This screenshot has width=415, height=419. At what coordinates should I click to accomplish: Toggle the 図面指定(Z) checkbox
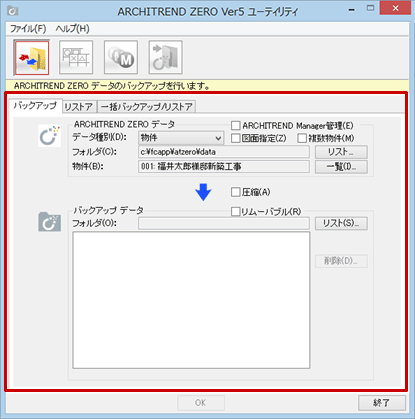coord(236,138)
